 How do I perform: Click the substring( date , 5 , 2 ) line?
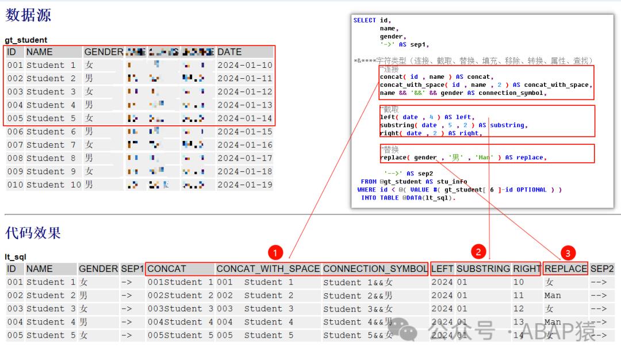pyautogui.click(x=454, y=125)
